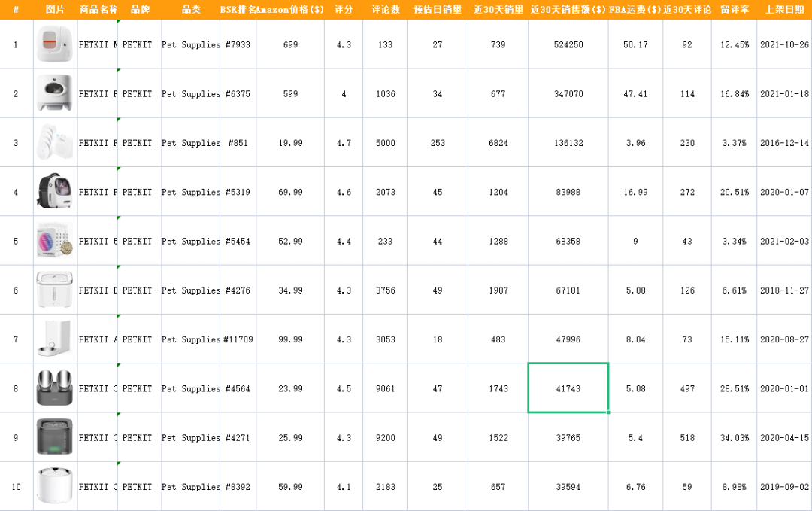Click the 留评率 header cell
Viewport: 812px width, 511px height.
[735, 9]
